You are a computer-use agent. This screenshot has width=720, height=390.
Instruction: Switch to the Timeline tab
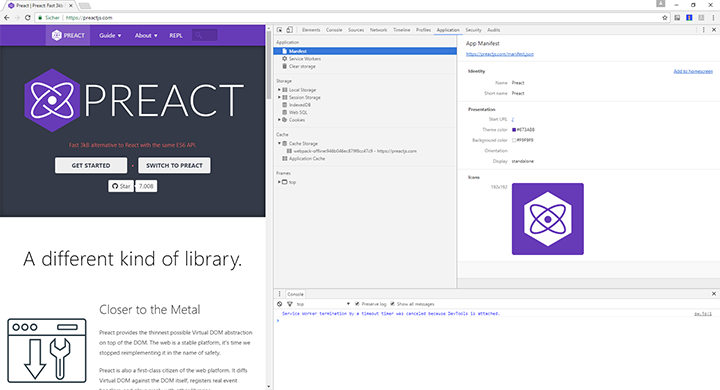coord(401,30)
